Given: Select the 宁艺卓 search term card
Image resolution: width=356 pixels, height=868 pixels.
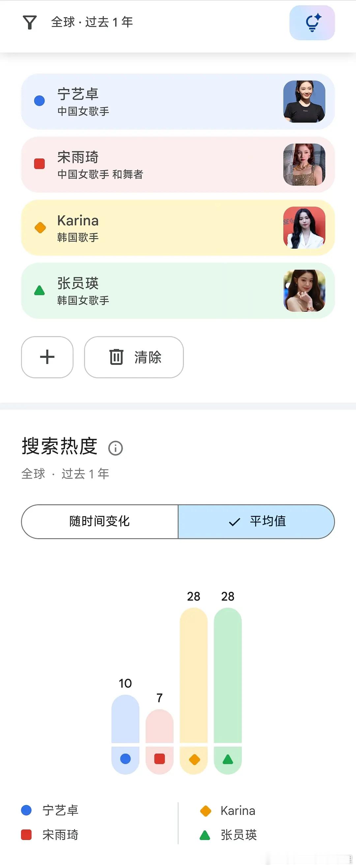Looking at the screenshot, I should coord(178,102).
